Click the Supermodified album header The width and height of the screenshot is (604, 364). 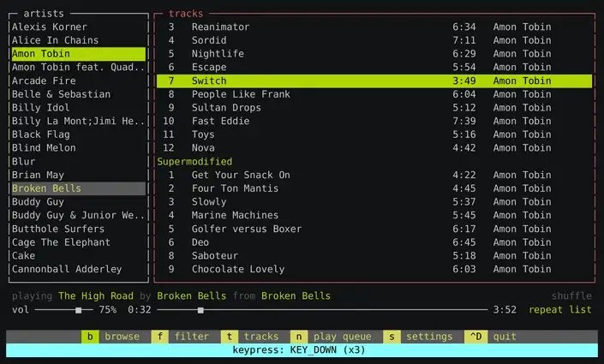click(x=194, y=162)
